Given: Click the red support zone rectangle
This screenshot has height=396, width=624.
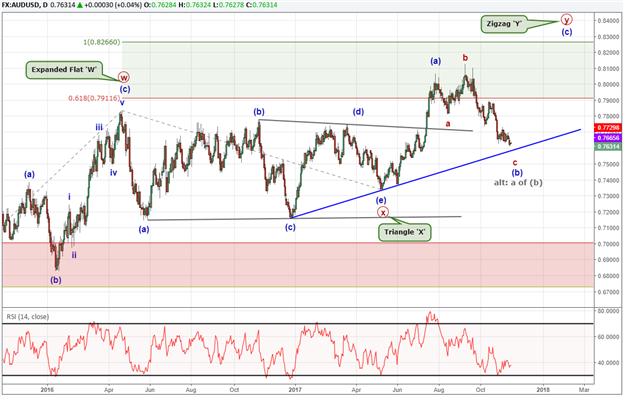Looking at the screenshot, I should (298, 264).
